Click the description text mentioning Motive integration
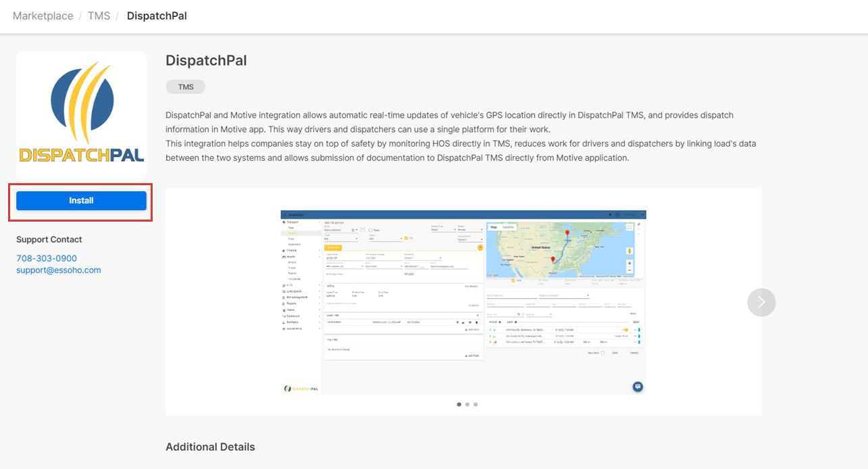Screen dimensions: 868x469 click(x=461, y=137)
